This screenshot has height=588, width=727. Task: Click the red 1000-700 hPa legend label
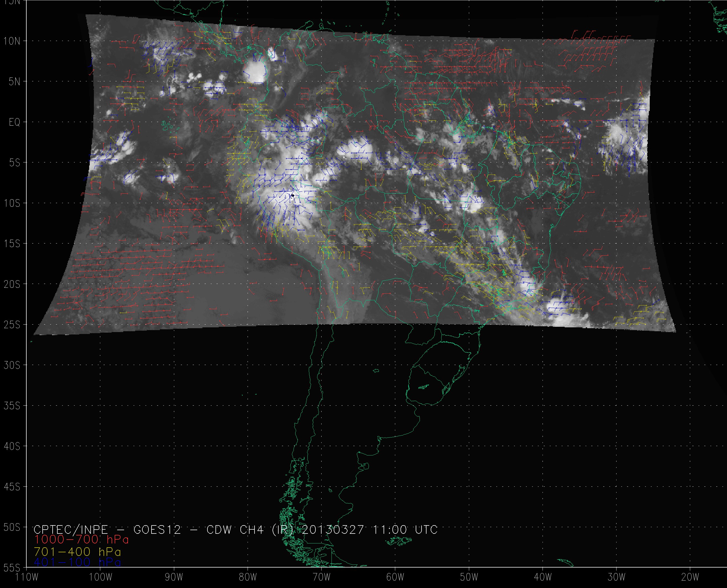[x=81, y=540]
